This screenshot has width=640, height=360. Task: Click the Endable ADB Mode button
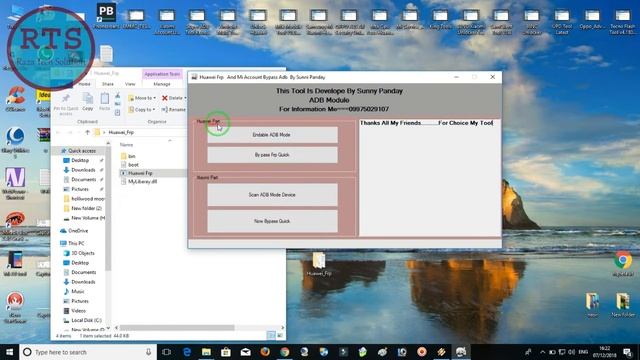click(x=272, y=135)
